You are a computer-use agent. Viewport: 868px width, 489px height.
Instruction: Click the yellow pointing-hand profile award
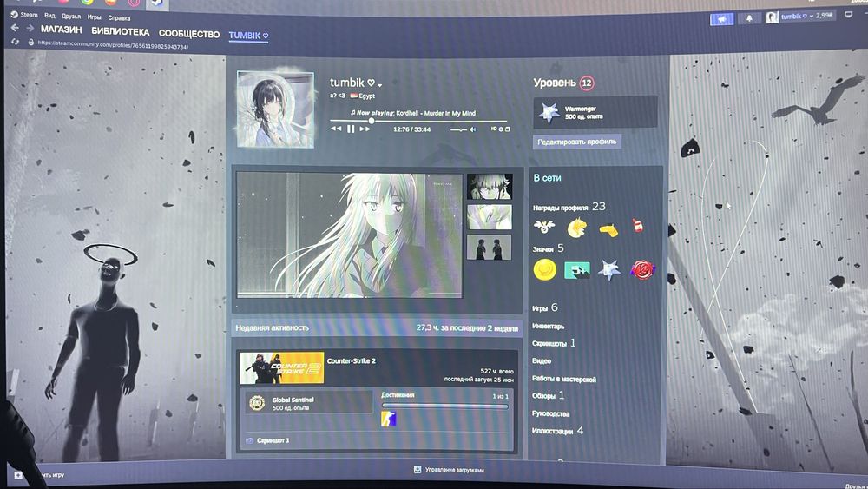pyautogui.click(x=608, y=229)
